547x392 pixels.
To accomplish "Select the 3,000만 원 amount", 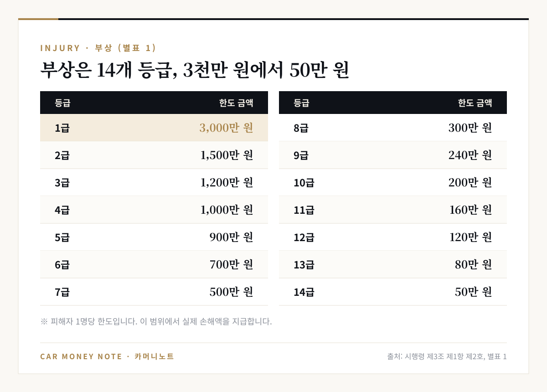I will [x=226, y=128].
